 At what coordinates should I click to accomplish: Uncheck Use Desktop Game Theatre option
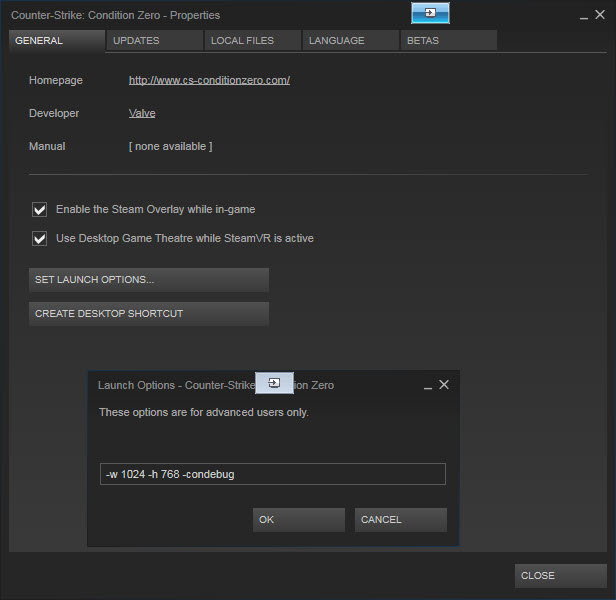pyautogui.click(x=40, y=239)
